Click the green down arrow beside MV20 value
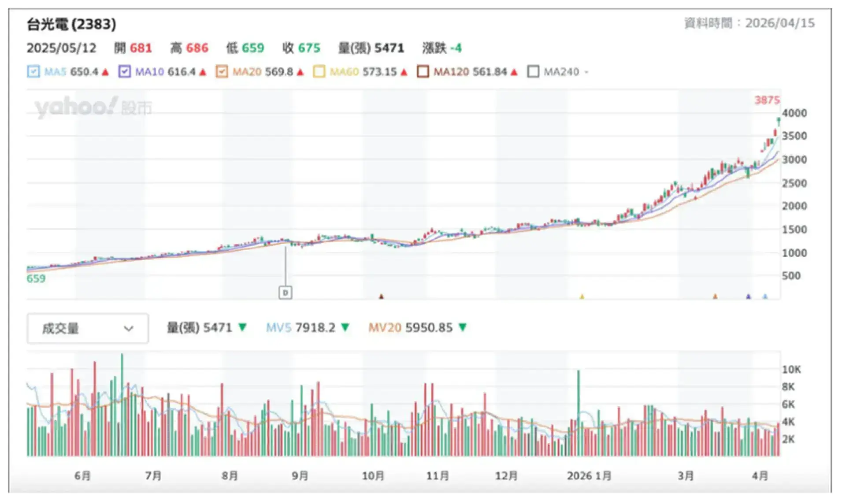This screenshot has height=504, width=846. (463, 328)
